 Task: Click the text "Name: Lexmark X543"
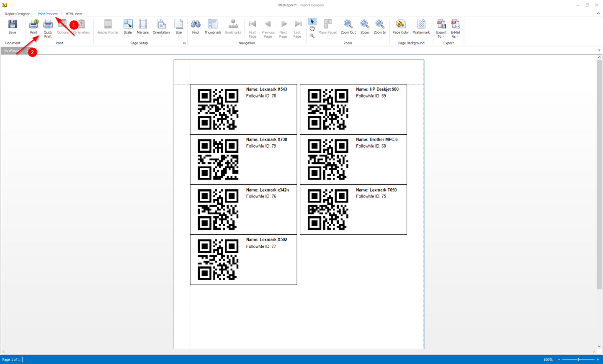point(267,89)
